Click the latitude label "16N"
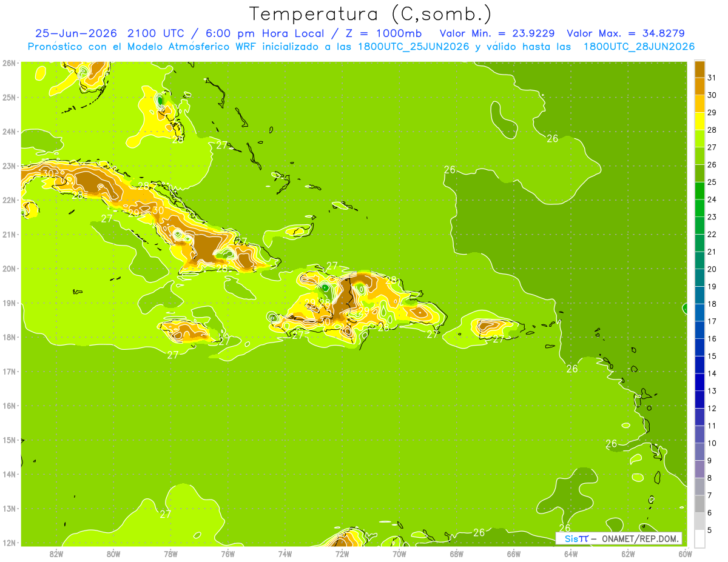The width and height of the screenshot is (728, 562). (9, 406)
